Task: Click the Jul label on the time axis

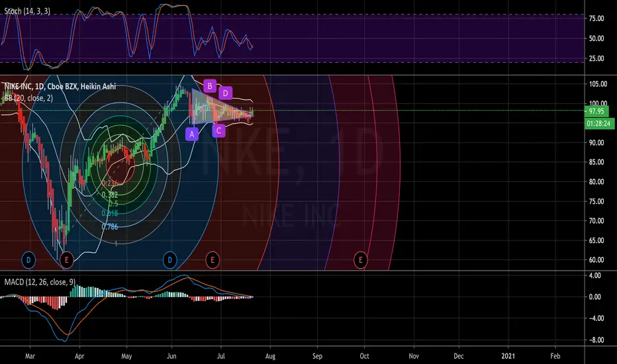Action: tap(220, 356)
